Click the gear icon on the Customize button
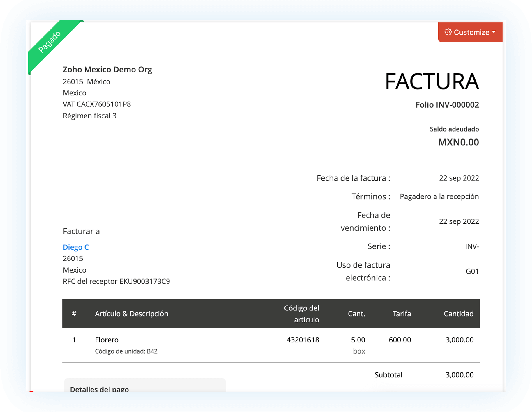The height and width of the screenshot is (412, 532). click(x=448, y=32)
